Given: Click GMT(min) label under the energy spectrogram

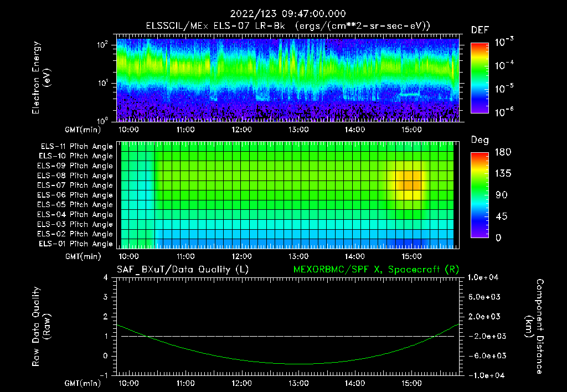Looking at the screenshot, I should point(83,130).
